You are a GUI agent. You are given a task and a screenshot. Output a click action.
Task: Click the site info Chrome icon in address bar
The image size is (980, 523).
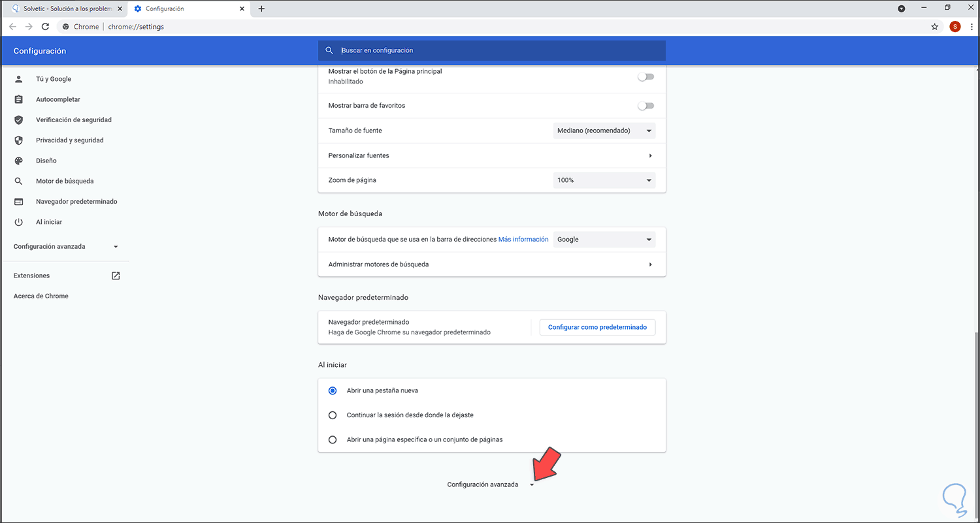[x=66, y=27]
